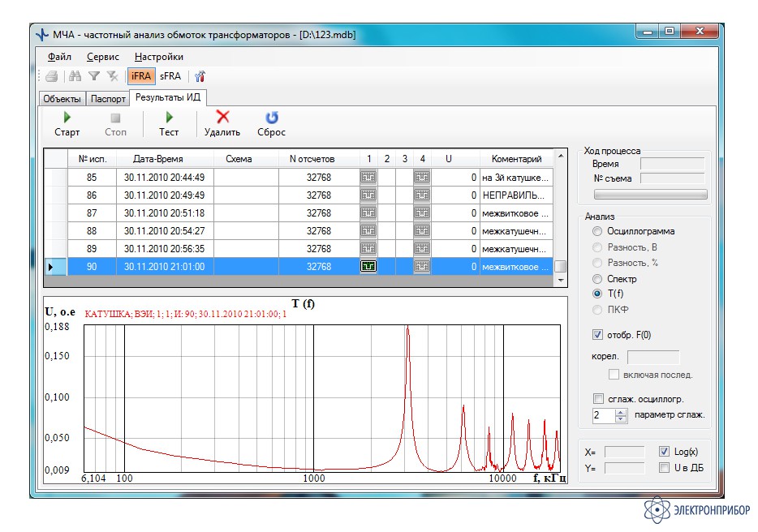The width and height of the screenshot is (758, 532).
Task: Click the table scrollbar down arrow
Action: [561, 281]
